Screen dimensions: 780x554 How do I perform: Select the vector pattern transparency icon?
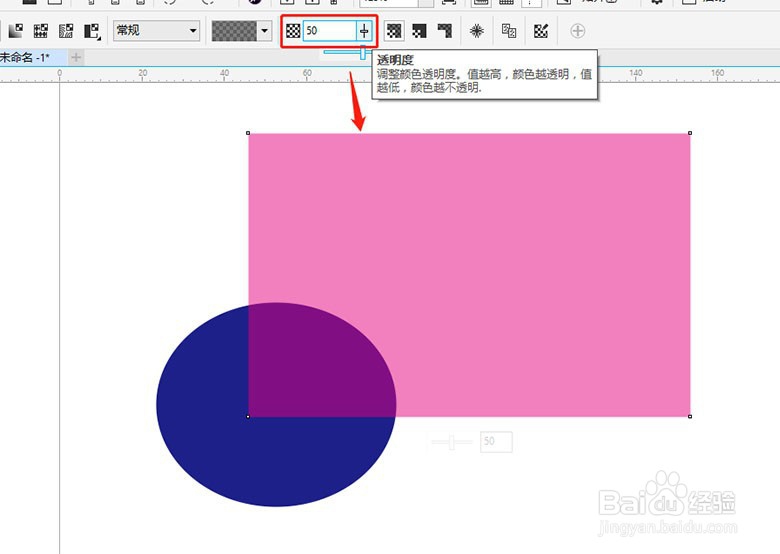tap(41, 31)
